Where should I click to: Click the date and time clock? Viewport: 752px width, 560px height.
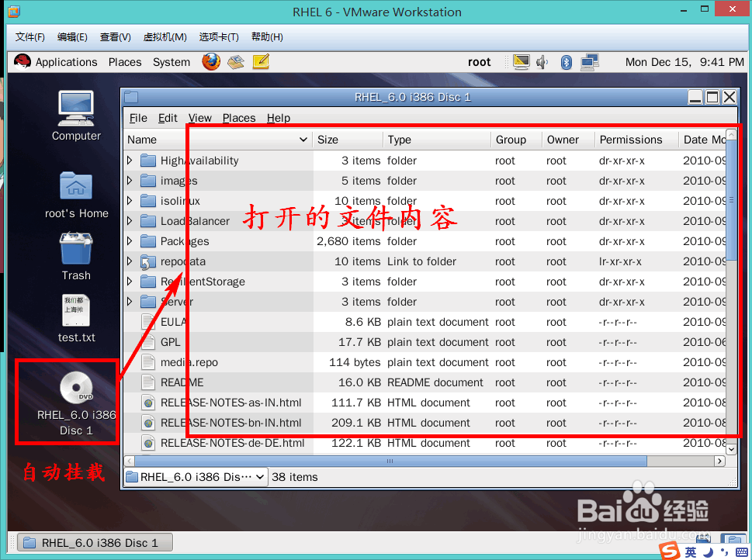[x=684, y=62]
